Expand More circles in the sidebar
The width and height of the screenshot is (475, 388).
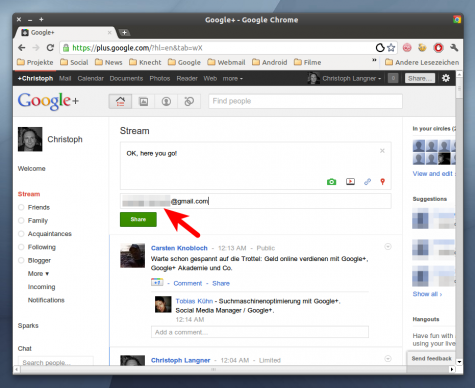tap(38, 273)
